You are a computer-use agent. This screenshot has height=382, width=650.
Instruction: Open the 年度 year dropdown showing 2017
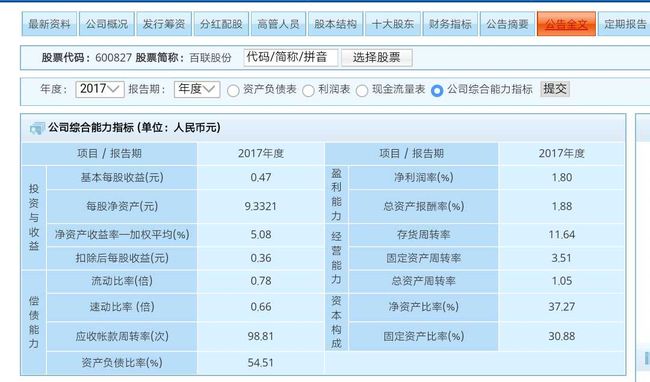[100, 89]
